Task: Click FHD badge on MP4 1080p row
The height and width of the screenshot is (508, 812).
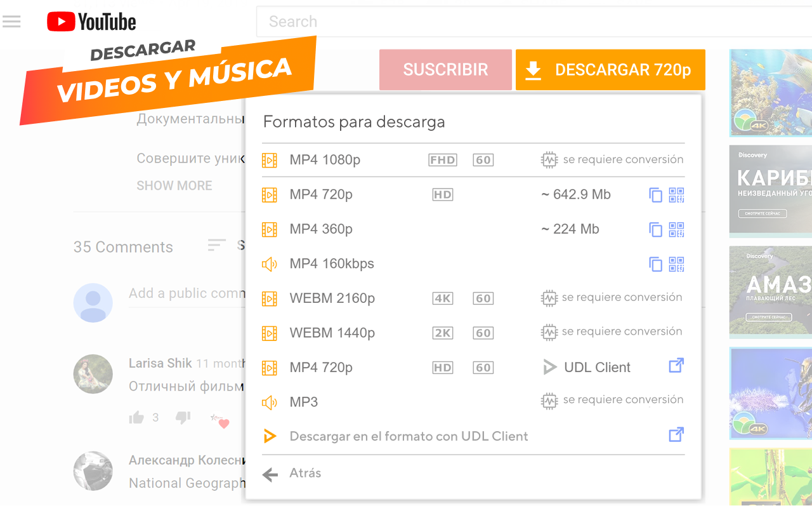Action: pyautogui.click(x=442, y=160)
